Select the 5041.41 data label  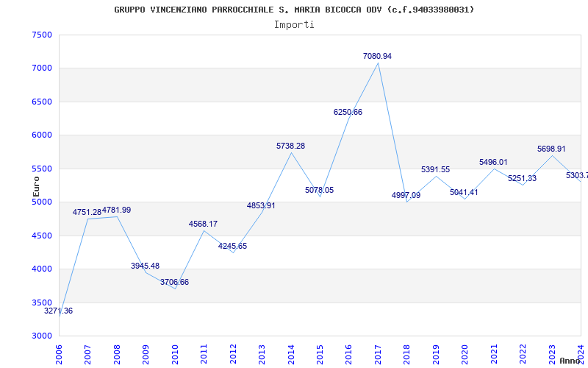(465, 193)
